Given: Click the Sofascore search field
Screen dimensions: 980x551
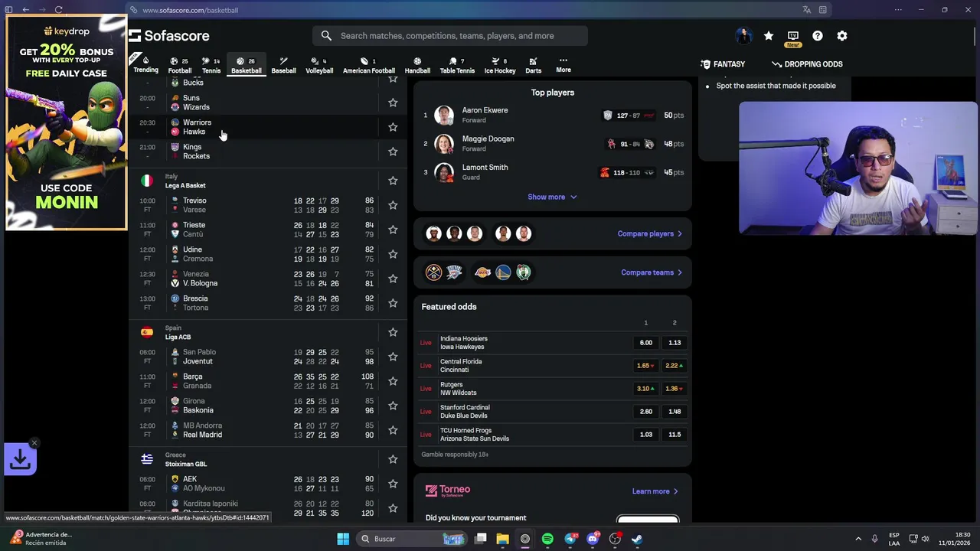Looking at the screenshot, I should pos(450,36).
